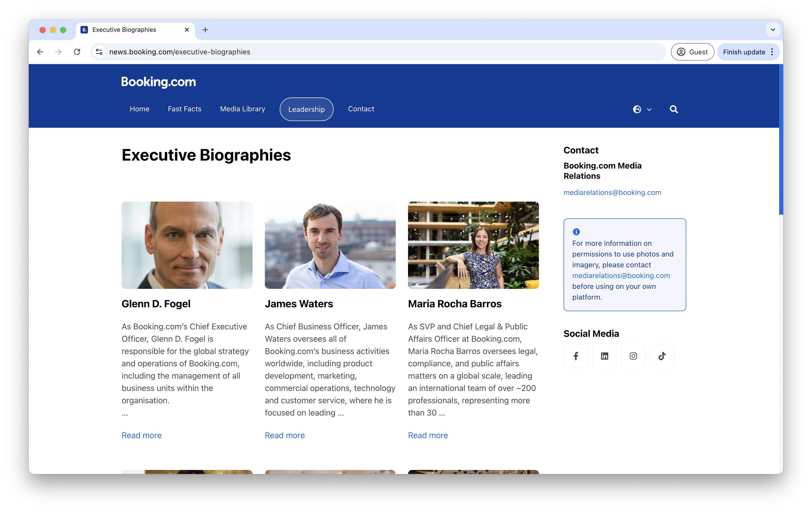Expand the tab search dropdown arrow
The width and height of the screenshot is (812, 512).
tap(772, 30)
